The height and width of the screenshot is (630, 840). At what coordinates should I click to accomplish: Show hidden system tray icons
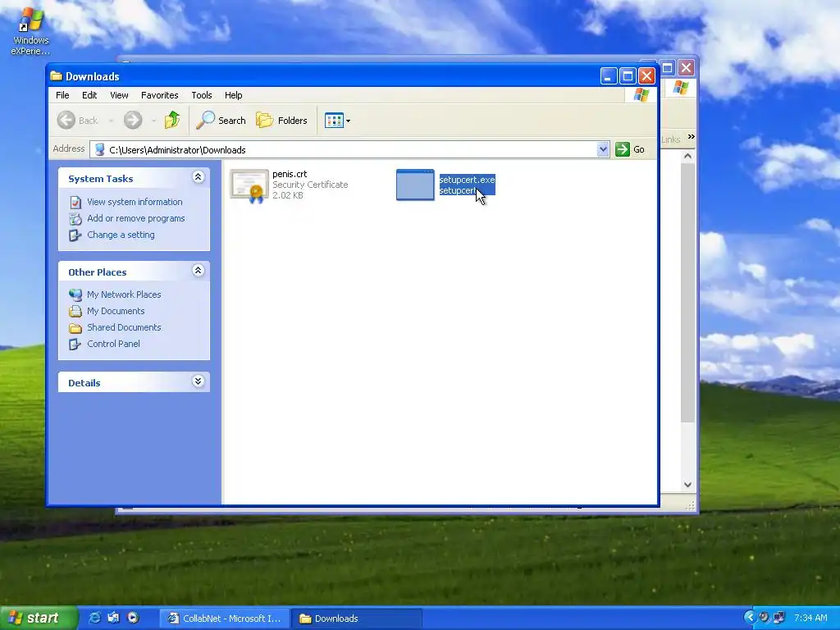[750, 618]
